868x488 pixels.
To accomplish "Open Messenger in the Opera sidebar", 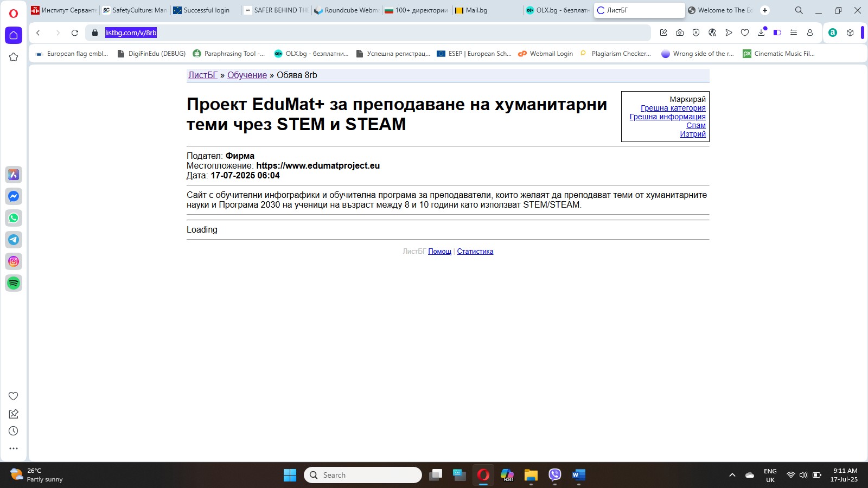I will [x=14, y=196].
